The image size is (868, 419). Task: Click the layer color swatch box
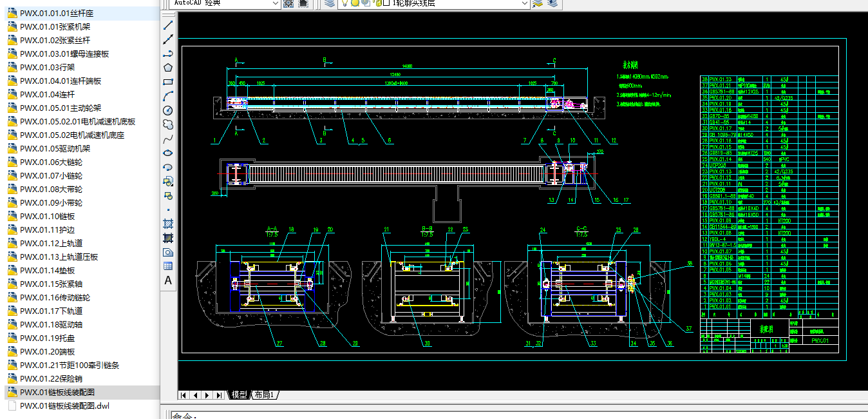[386, 3]
